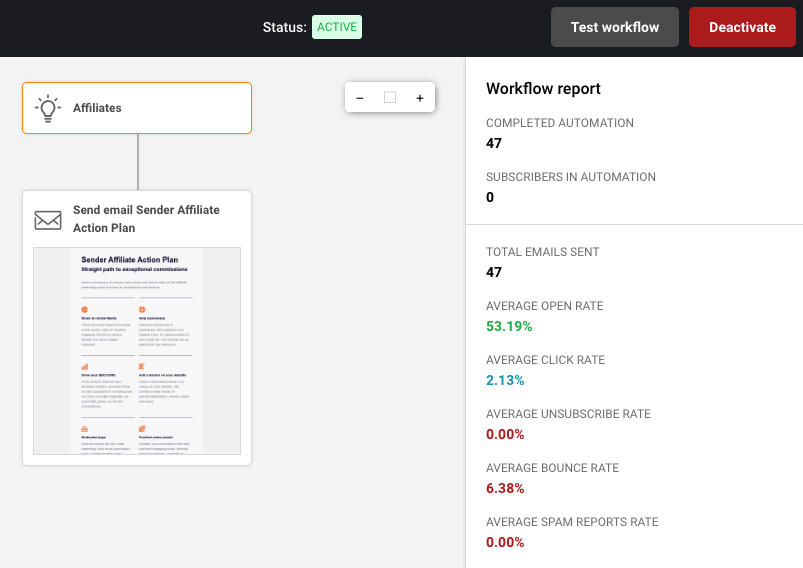Select the Affiliates trigger node label
The image size is (803, 568).
coord(97,108)
